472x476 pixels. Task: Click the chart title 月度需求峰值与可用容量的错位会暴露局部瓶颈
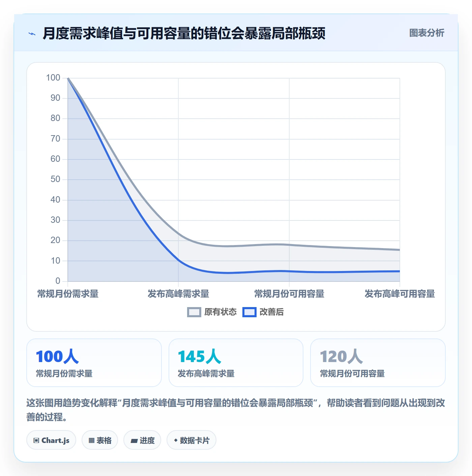click(x=184, y=33)
